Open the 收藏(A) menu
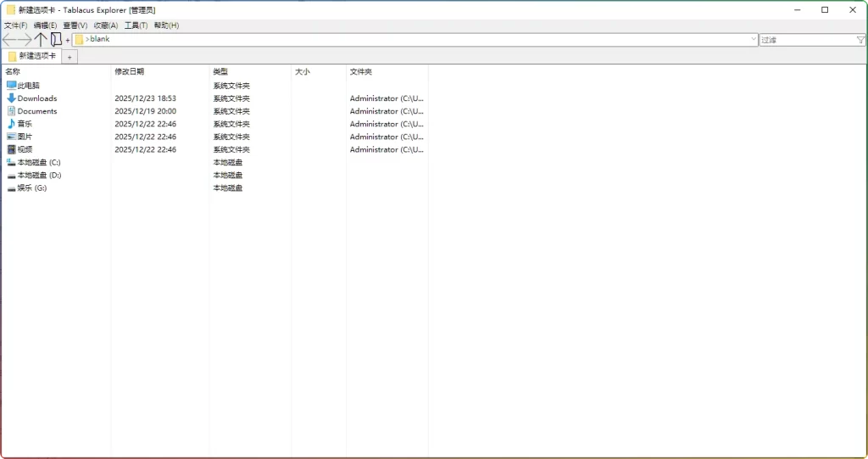This screenshot has height=459, width=868. [x=105, y=25]
